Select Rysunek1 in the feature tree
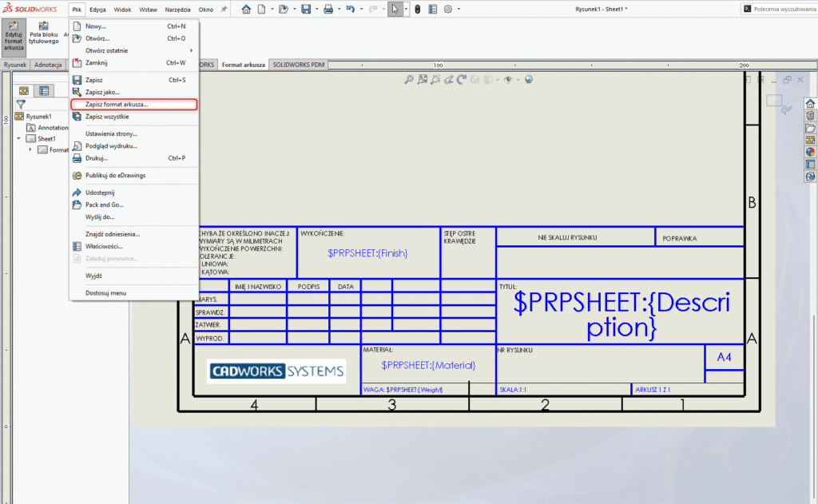This screenshot has width=818, height=504. click(34, 117)
